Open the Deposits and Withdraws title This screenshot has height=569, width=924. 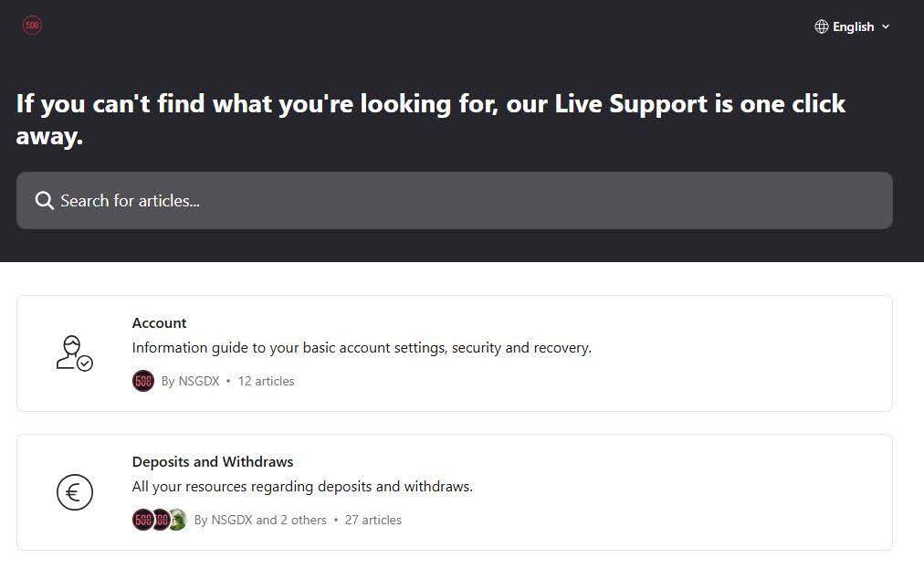point(213,461)
